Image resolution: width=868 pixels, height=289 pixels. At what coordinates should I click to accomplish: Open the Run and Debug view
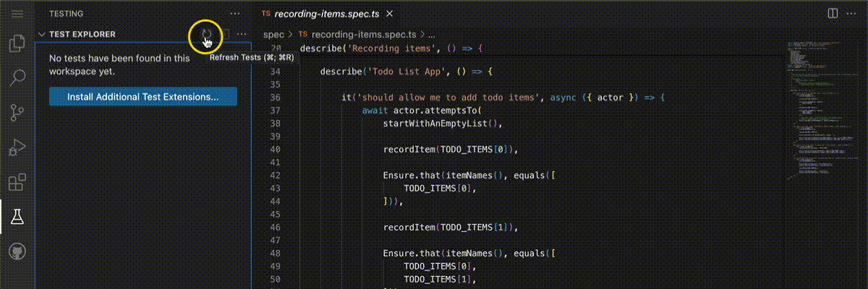16,147
